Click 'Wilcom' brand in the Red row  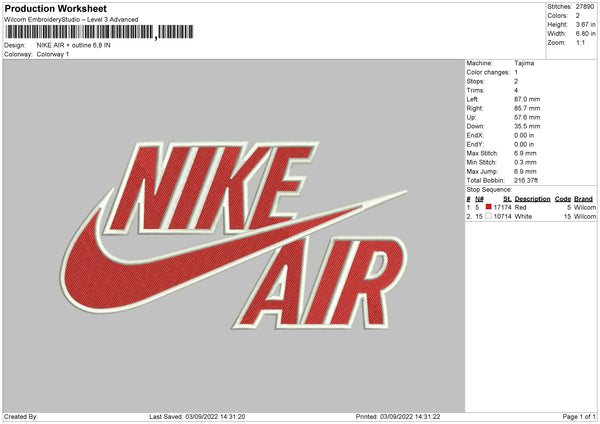[x=585, y=207]
